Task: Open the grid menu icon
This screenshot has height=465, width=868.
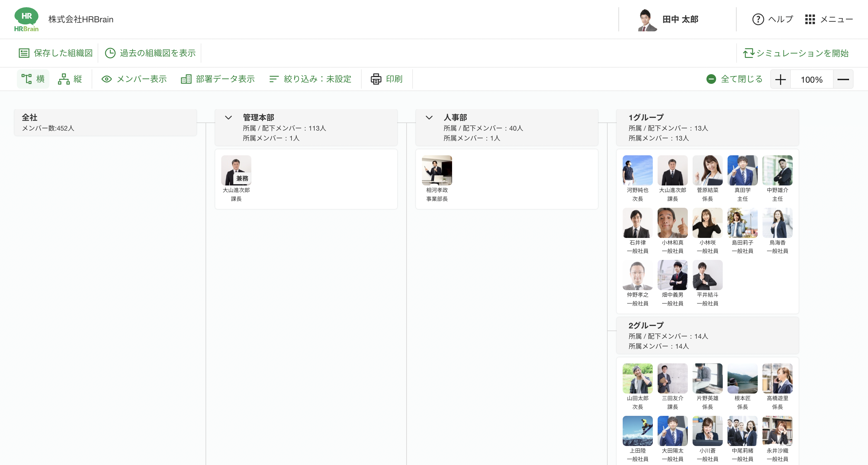Action: [x=810, y=19]
